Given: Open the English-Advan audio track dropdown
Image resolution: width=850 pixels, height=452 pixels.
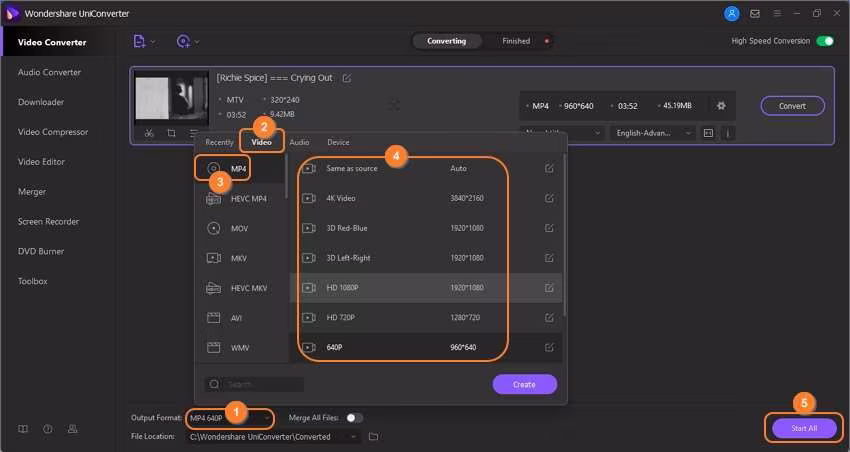Looking at the screenshot, I should coord(653,133).
